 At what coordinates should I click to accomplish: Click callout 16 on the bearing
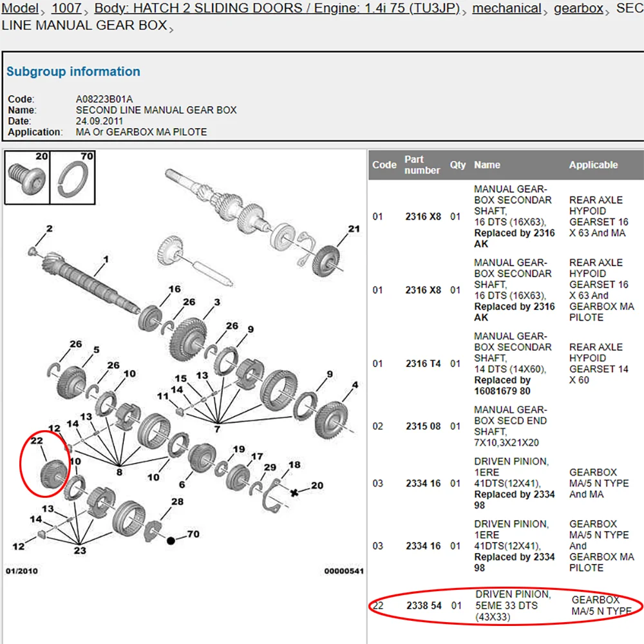pyautogui.click(x=175, y=289)
